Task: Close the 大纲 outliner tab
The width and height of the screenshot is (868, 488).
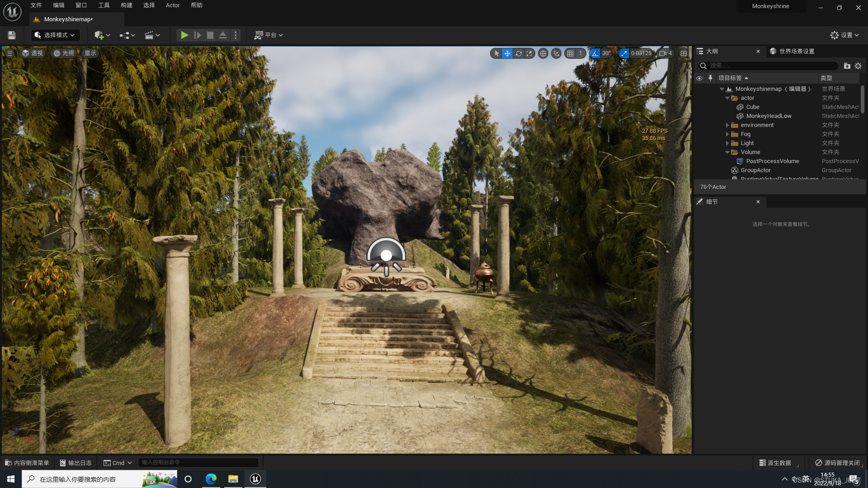Action: click(x=758, y=52)
